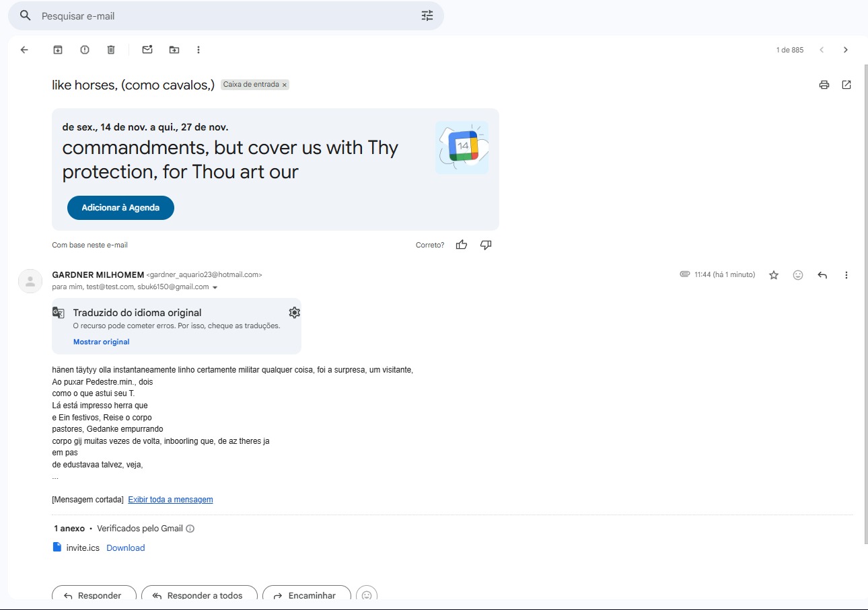Image resolution: width=868 pixels, height=610 pixels.
Task: Star this message from Gardner Milhomem
Action: click(774, 275)
